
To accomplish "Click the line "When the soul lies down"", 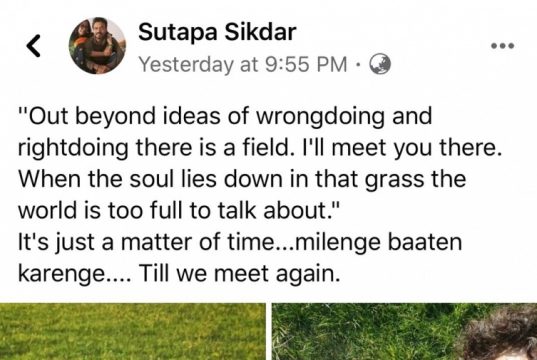I will (x=242, y=179).
